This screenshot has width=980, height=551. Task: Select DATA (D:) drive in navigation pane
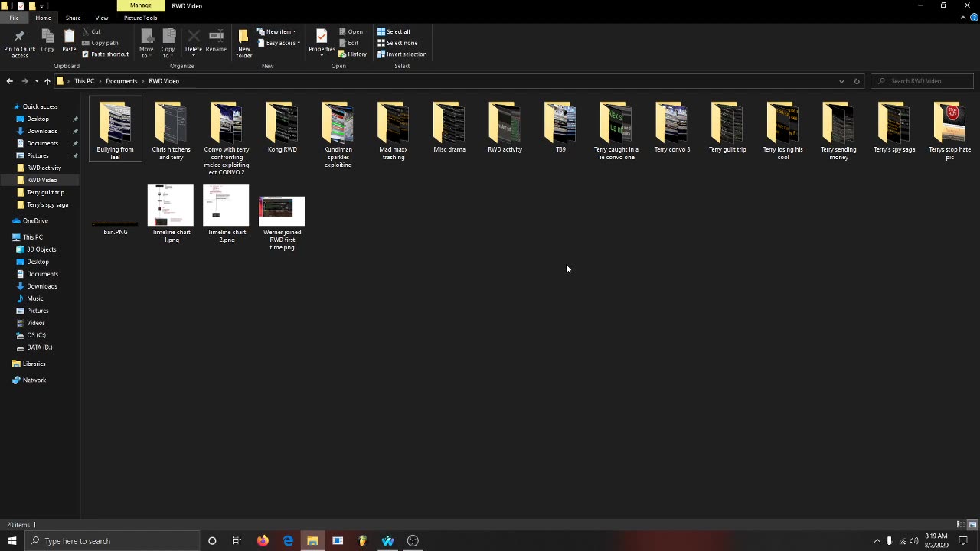[x=40, y=347]
